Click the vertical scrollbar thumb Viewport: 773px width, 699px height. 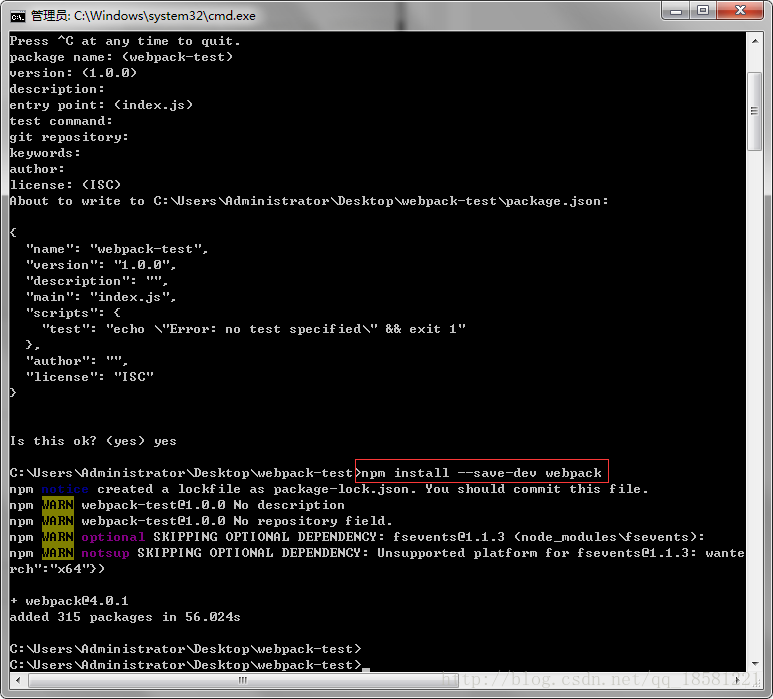755,111
